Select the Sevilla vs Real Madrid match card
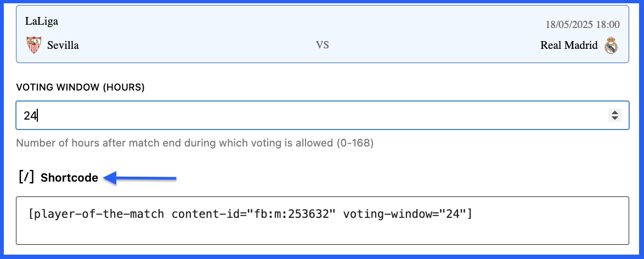 point(323,34)
